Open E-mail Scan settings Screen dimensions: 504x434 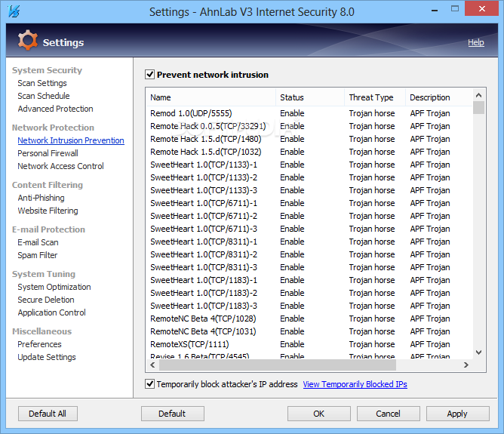[38, 242]
